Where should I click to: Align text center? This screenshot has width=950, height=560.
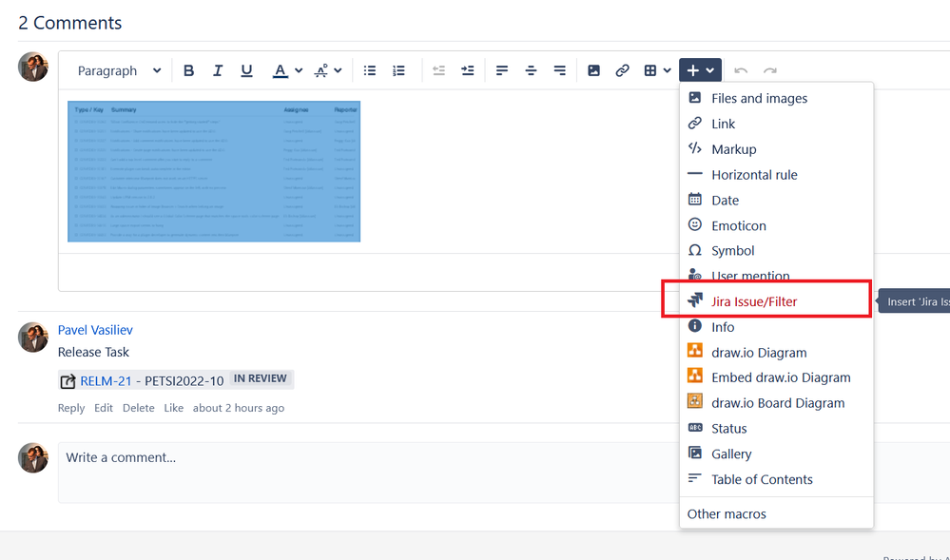531,71
